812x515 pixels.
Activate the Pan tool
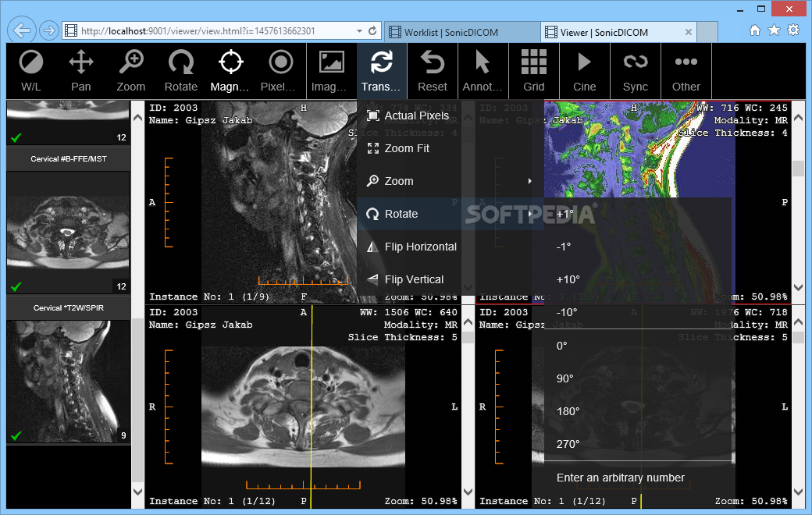point(81,71)
